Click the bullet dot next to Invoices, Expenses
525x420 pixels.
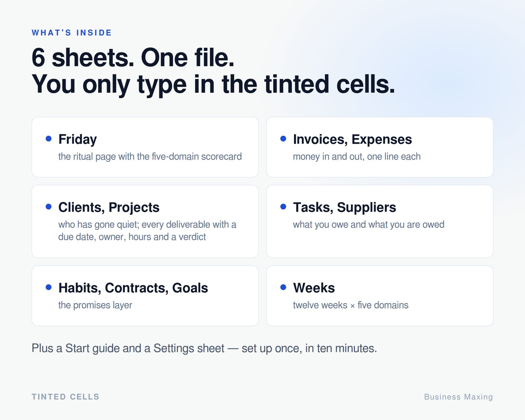pos(283,139)
